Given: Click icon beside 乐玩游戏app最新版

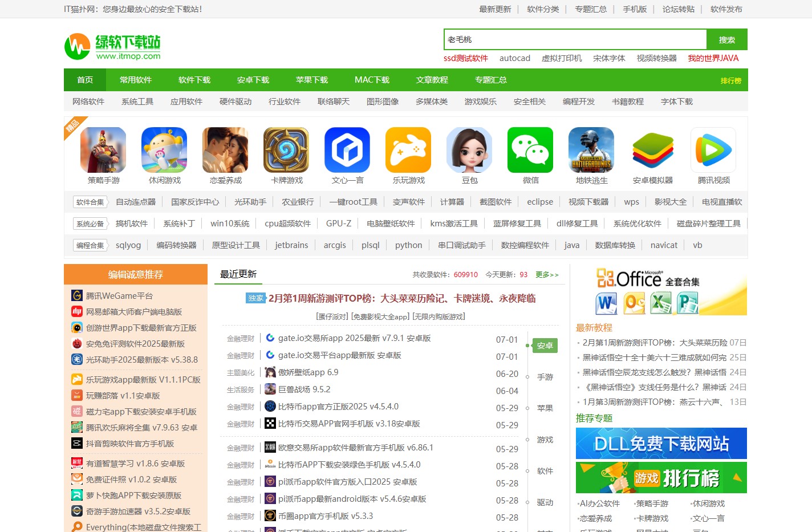Looking at the screenshot, I should pyautogui.click(x=77, y=379).
